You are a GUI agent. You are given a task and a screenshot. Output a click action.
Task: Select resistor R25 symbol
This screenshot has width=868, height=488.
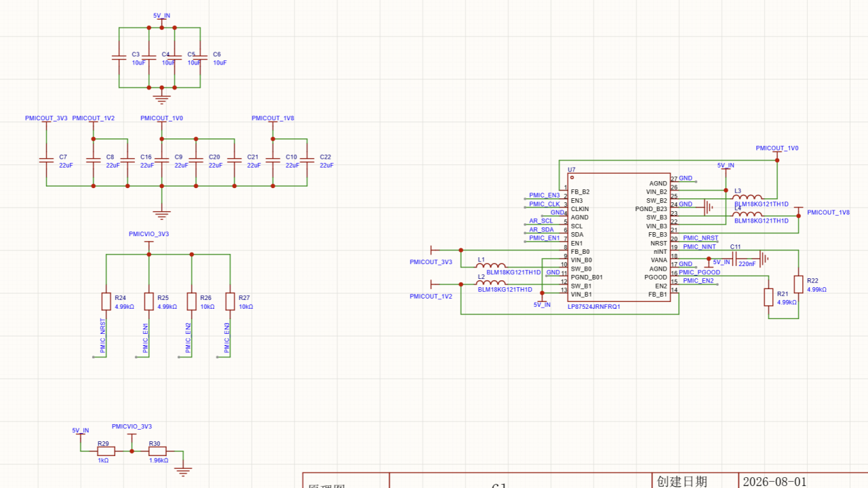coord(149,301)
